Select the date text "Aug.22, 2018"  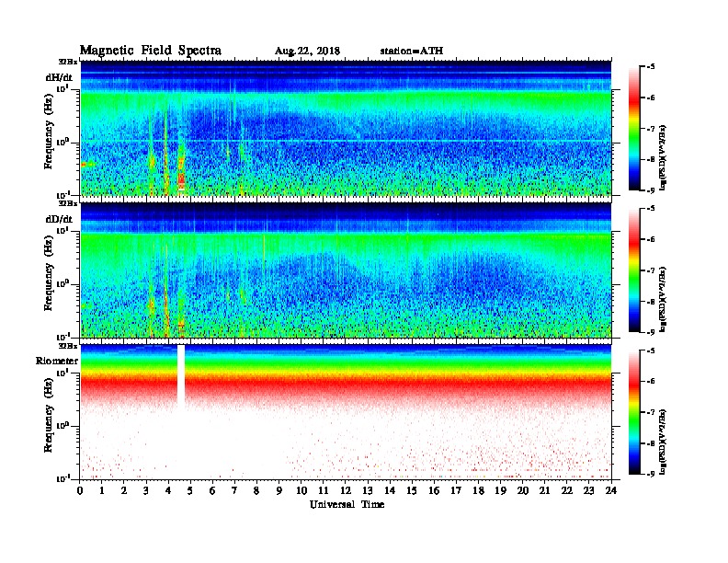[307, 52]
